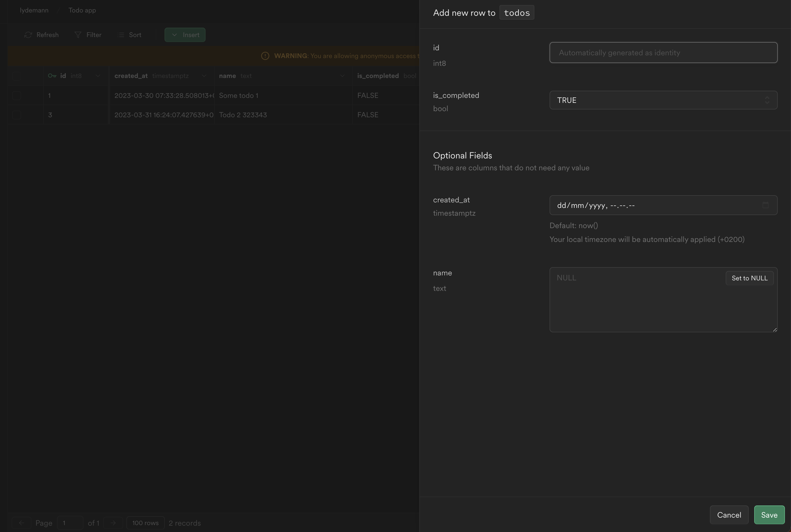Viewport: 791px width, 532px height.
Task: Click the '2 records' status text
Action: click(x=184, y=523)
